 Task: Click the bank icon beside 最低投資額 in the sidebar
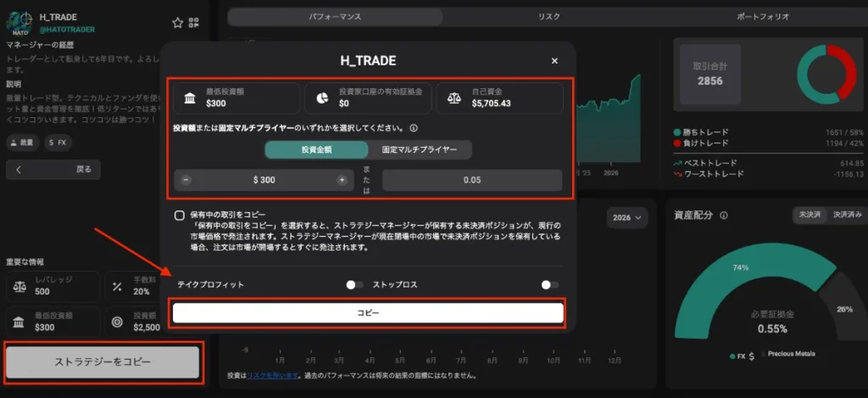coord(19,322)
